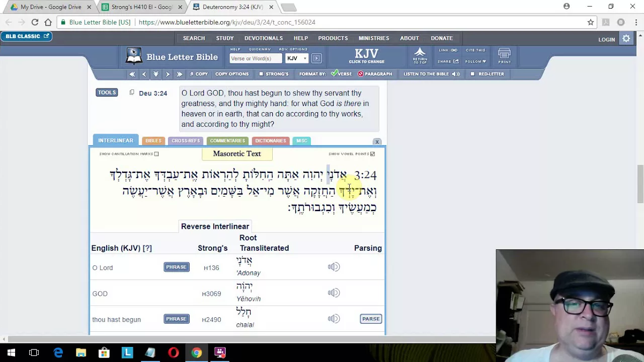This screenshot has width=644, height=362.
Task: Click Phrase button for O Lord
Action: [x=176, y=267]
